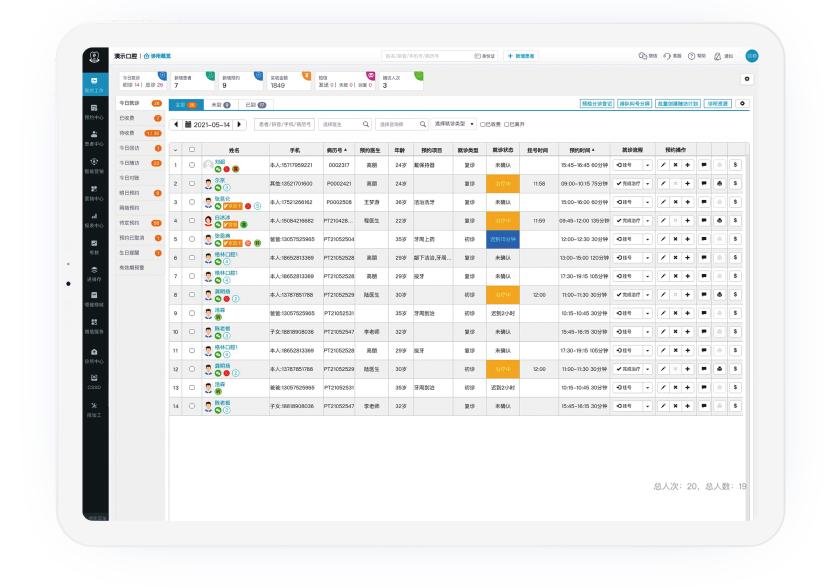Switch to the third tab in the tab bar
832x588 pixels.
255,105
